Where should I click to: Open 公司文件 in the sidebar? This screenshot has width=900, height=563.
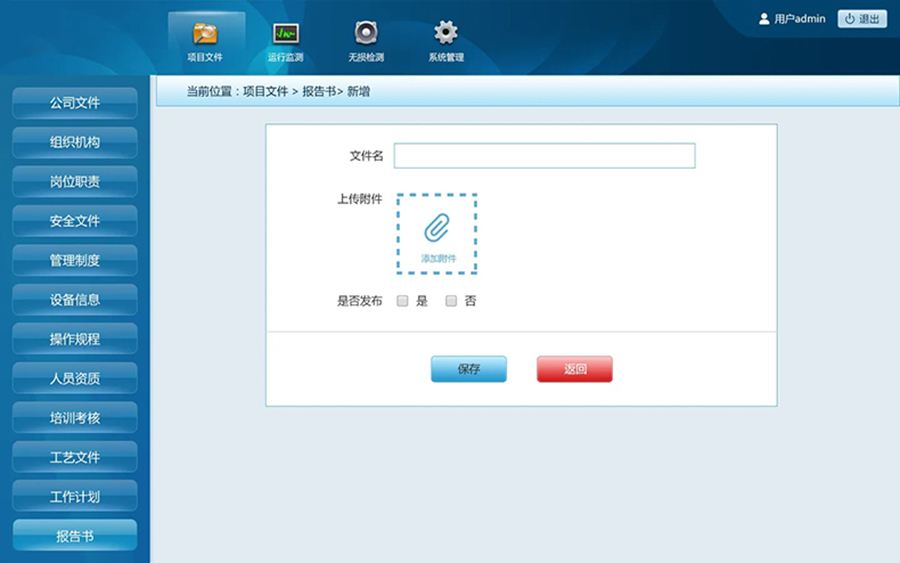pyautogui.click(x=75, y=103)
